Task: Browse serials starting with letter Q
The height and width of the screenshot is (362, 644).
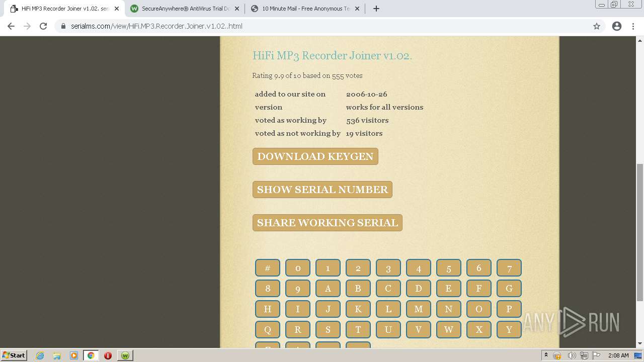Action: (268, 330)
